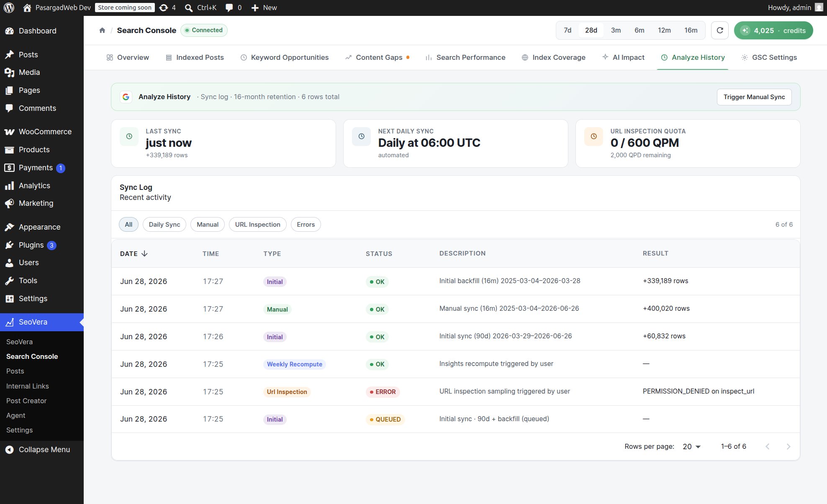This screenshot has height=504, width=827.
Task: Switch to the Indexed Posts tab
Action: coord(195,57)
